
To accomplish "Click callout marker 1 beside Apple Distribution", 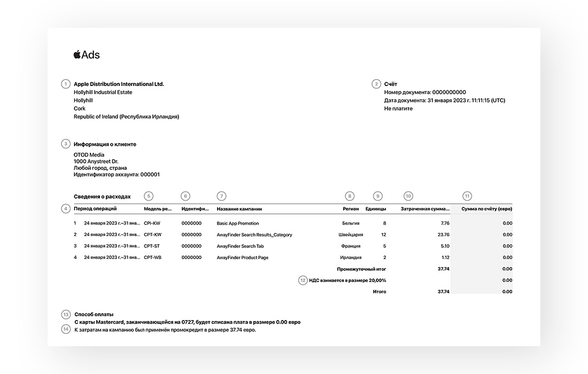I will 66,84.
